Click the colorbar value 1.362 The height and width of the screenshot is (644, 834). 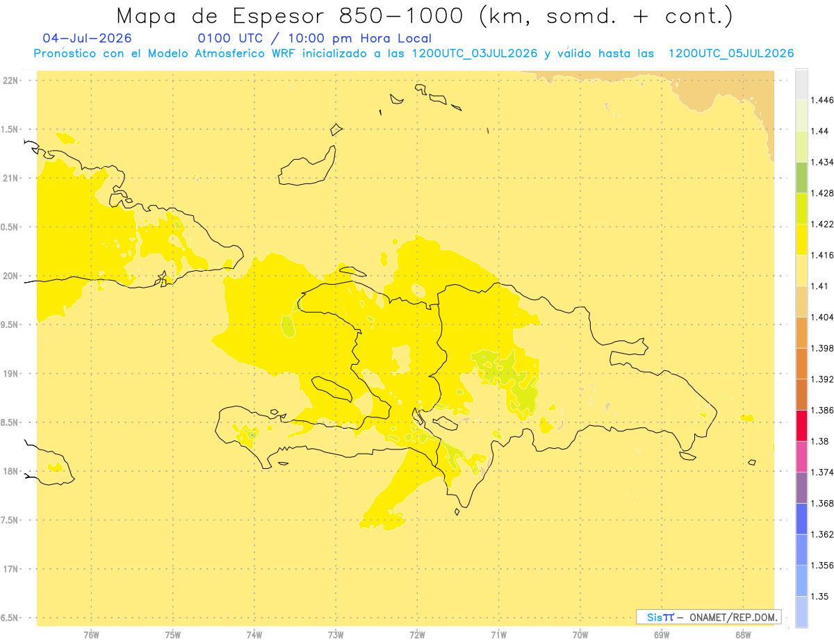(x=822, y=534)
